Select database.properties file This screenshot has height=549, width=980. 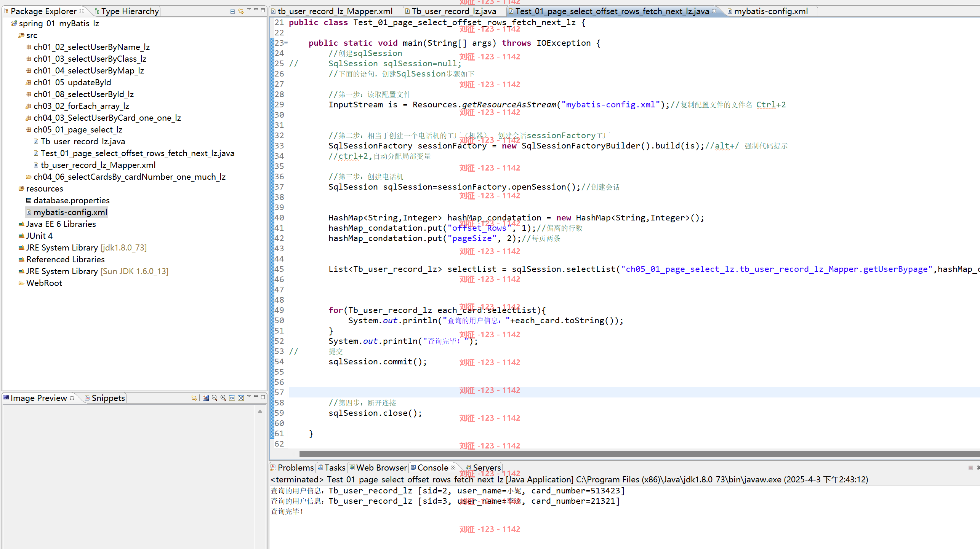click(x=68, y=201)
